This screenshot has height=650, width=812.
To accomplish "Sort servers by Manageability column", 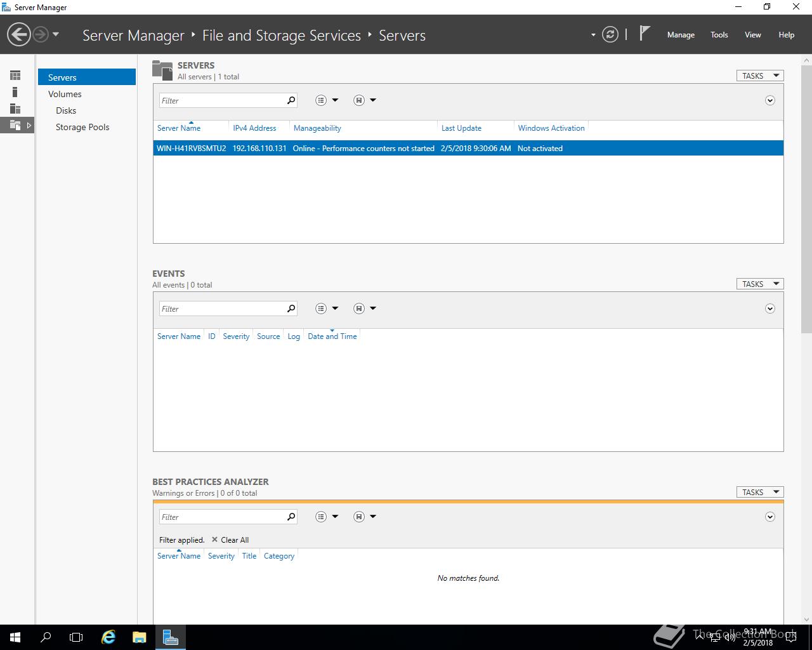I will pyautogui.click(x=317, y=128).
